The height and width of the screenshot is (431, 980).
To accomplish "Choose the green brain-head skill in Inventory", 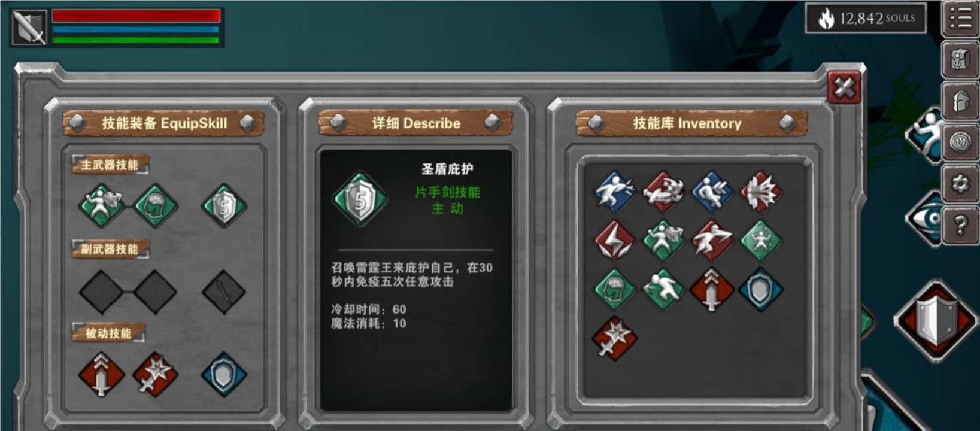I will click(615, 289).
